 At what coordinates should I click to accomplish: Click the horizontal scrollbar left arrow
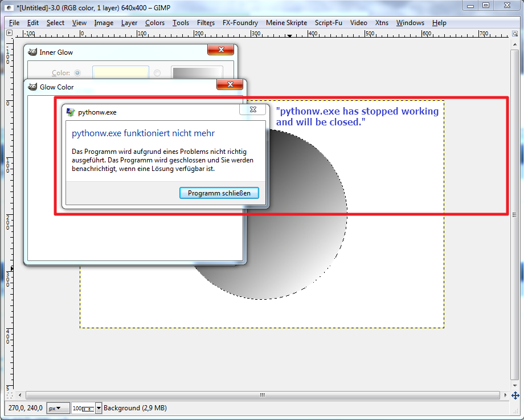click(x=20, y=395)
